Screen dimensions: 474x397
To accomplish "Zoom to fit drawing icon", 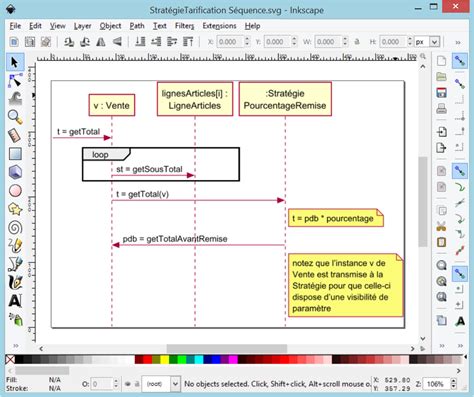I will tap(441, 281).
